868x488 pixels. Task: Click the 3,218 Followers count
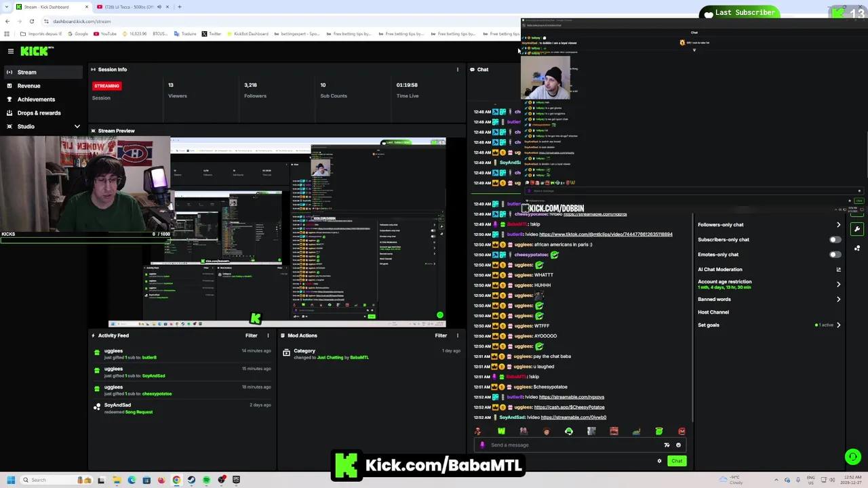click(250, 85)
